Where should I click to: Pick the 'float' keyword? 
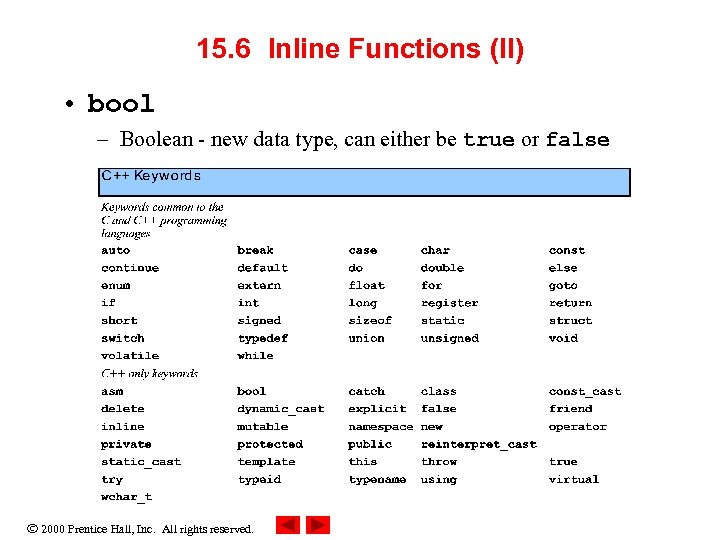coord(366,285)
